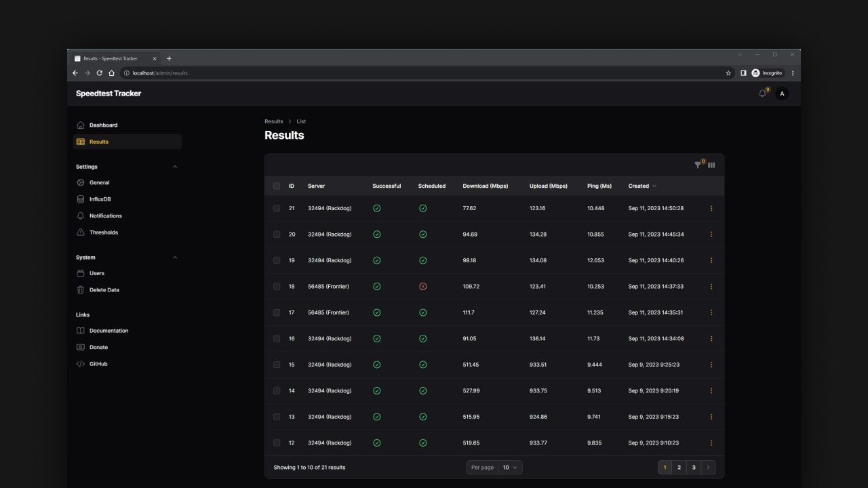Collapse the Settings sidebar section
This screenshot has height=488, width=868.
click(x=175, y=167)
